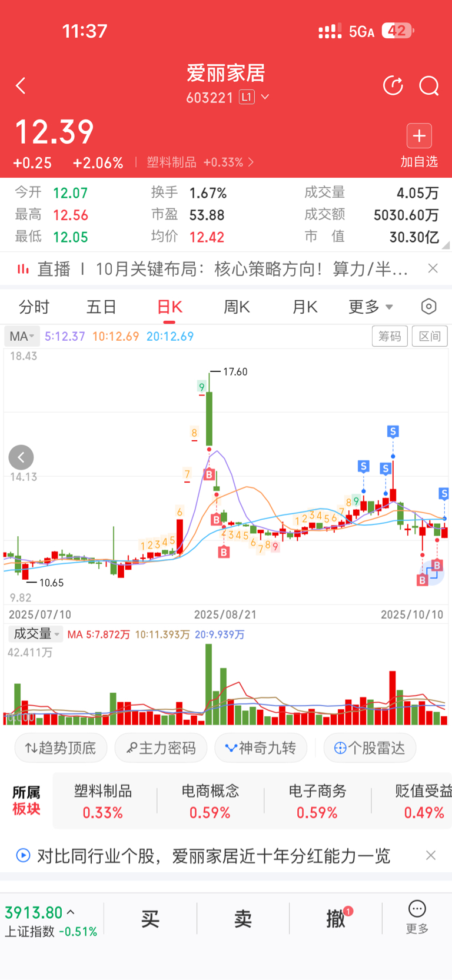Screen dimensions: 452x980
Task: Tap 成交额 5030.60万 value
Action: click(406, 215)
